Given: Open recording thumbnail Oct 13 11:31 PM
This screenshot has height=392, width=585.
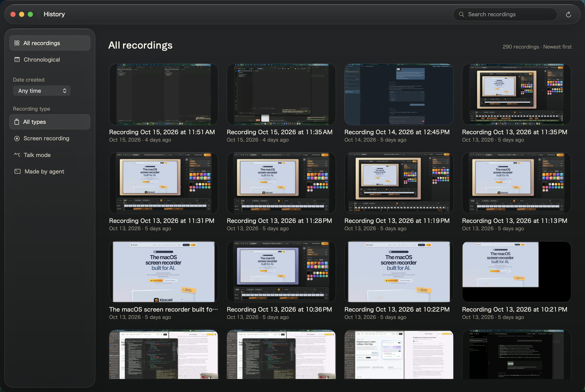Looking at the screenshot, I should (163, 183).
